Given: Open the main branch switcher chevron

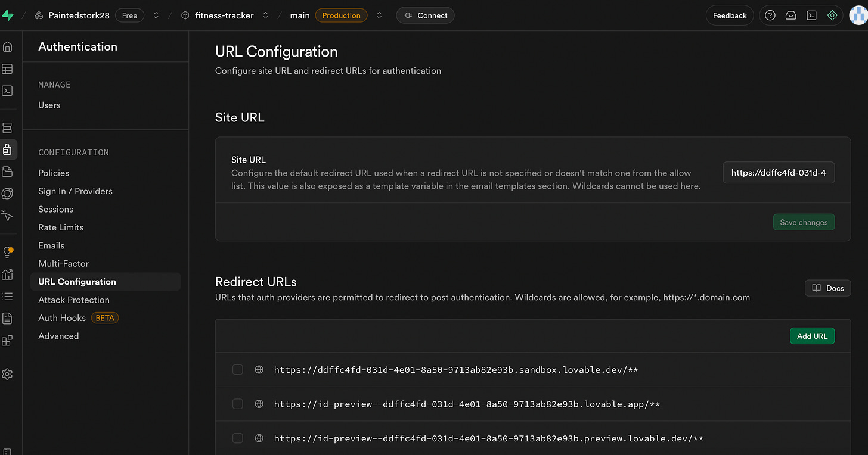Looking at the screenshot, I should point(379,15).
